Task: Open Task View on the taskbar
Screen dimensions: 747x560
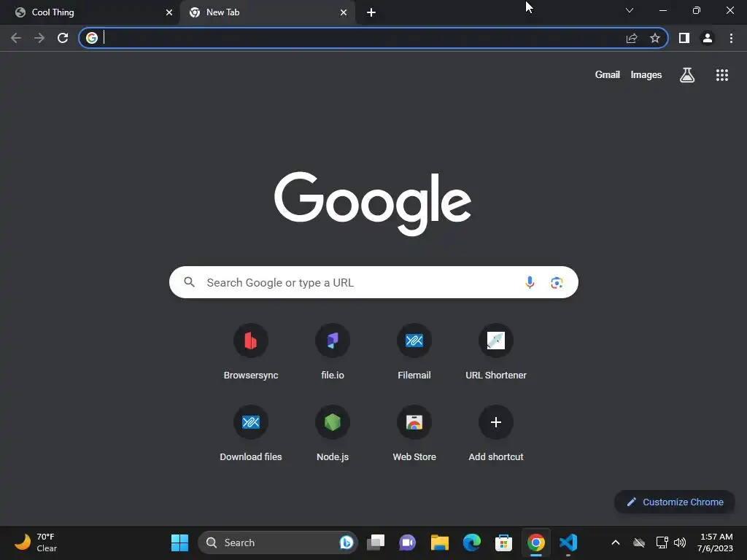Action: coord(376,542)
